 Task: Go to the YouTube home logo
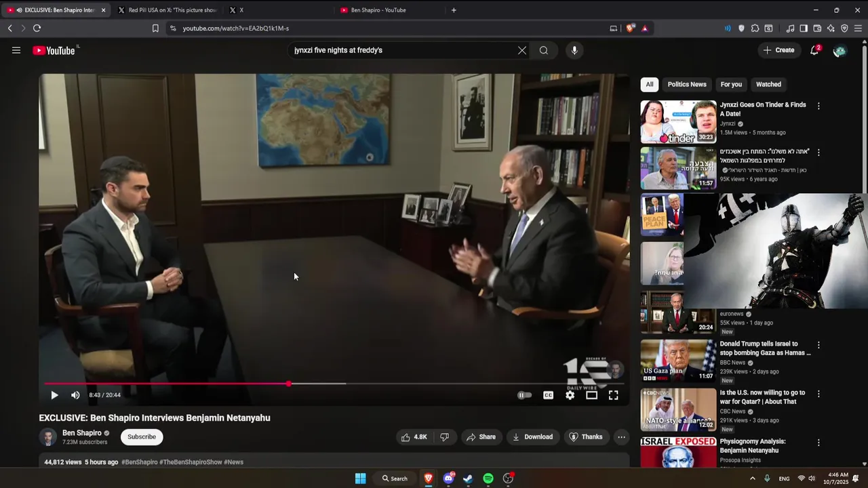pyautogui.click(x=54, y=50)
